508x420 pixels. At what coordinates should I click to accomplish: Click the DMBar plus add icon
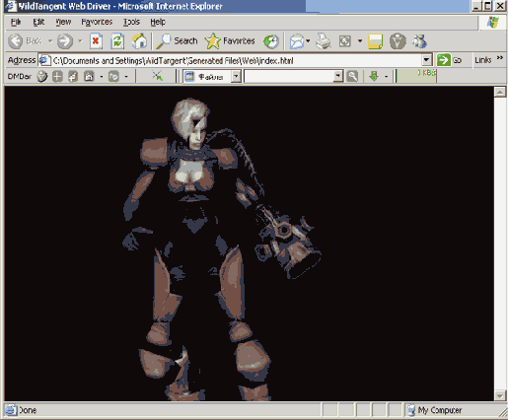57,77
